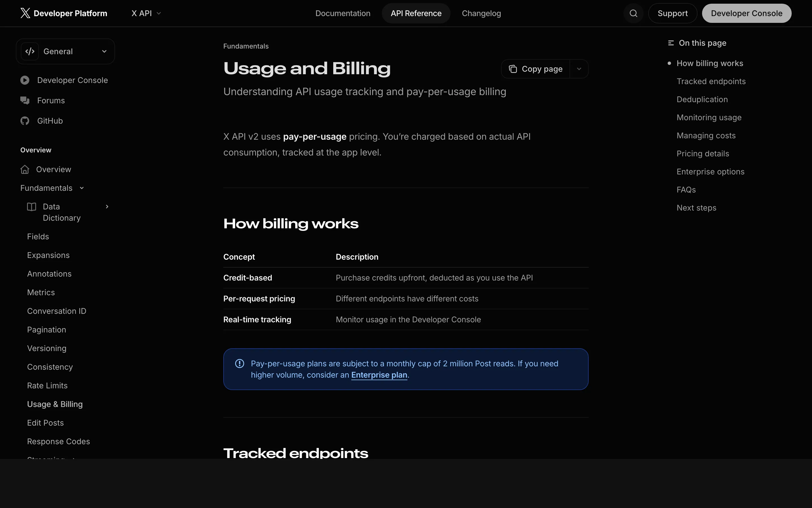Click the GitHub octocat icon
This screenshot has height=508, width=812.
coord(25,121)
